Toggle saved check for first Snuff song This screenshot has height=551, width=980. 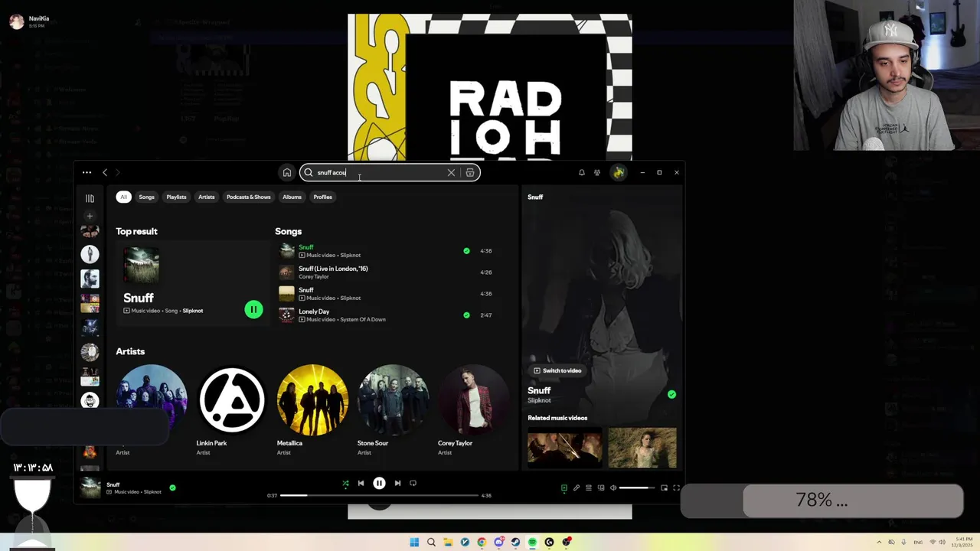(x=466, y=251)
